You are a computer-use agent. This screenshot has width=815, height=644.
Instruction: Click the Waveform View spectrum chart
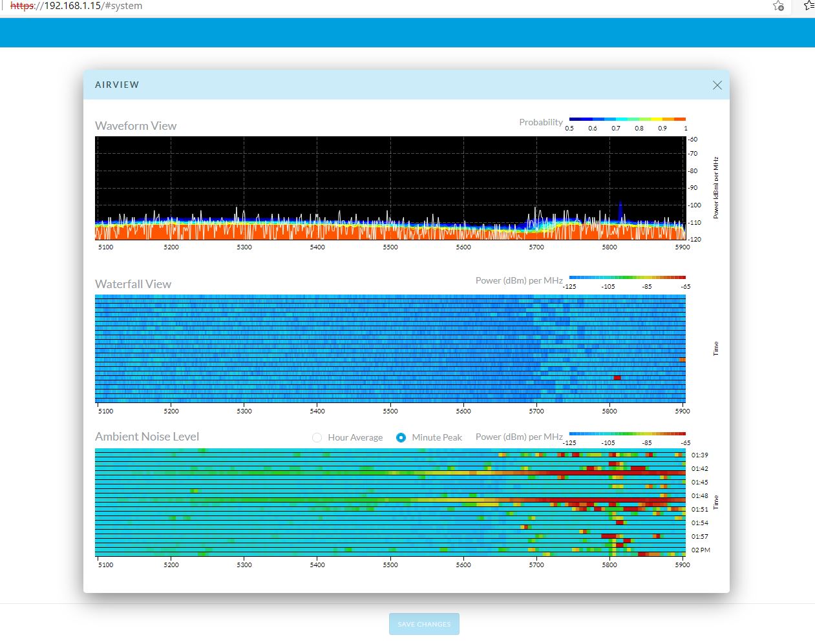[x=390, y=188]
